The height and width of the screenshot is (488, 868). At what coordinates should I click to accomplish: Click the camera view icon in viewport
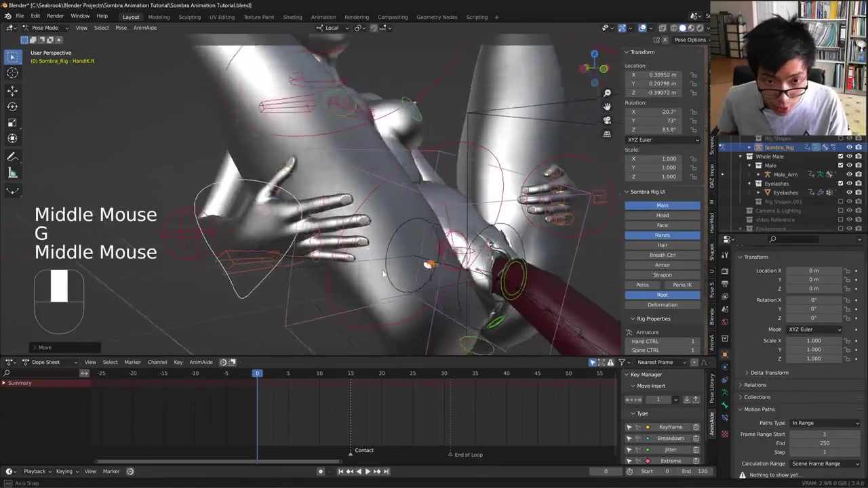click(x=607, y=120)
